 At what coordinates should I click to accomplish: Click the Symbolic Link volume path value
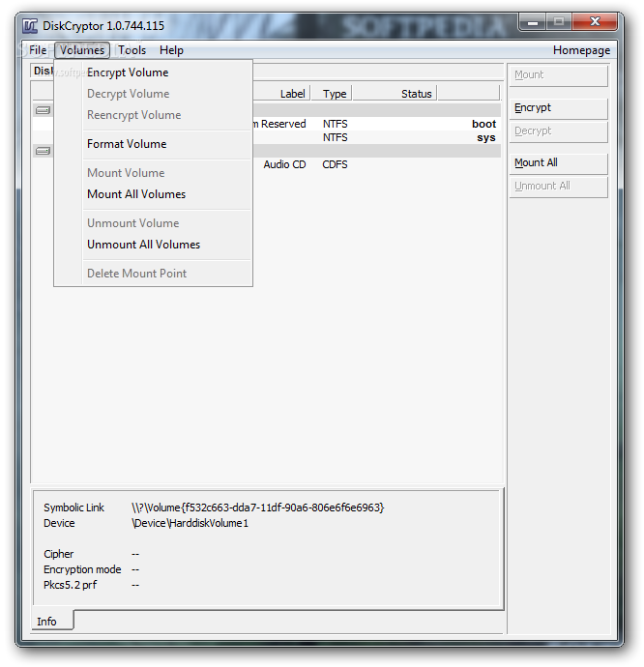(258, 507)
